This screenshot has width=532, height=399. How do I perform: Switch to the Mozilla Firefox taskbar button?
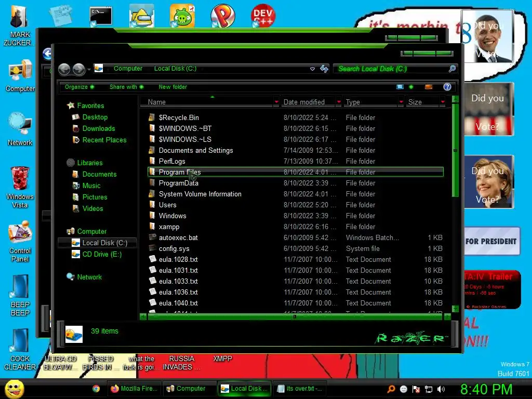pyautogui.click(x=134, y=389)
